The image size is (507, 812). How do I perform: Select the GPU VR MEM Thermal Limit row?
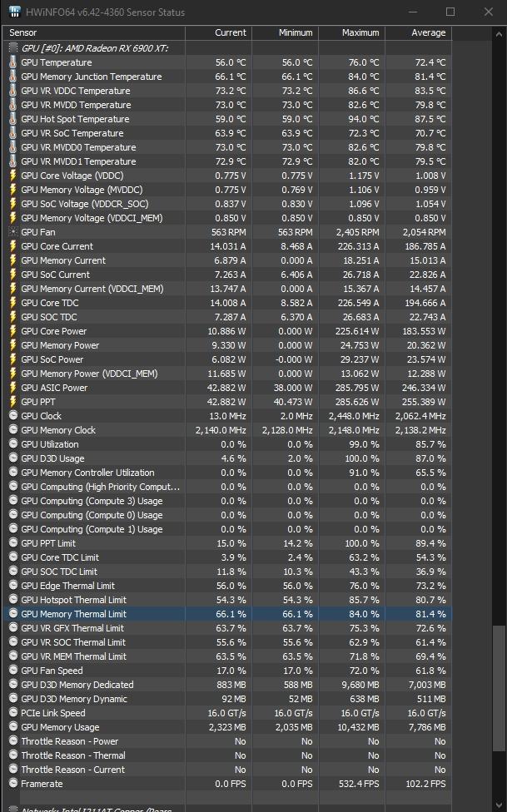(x=228, y=656)
